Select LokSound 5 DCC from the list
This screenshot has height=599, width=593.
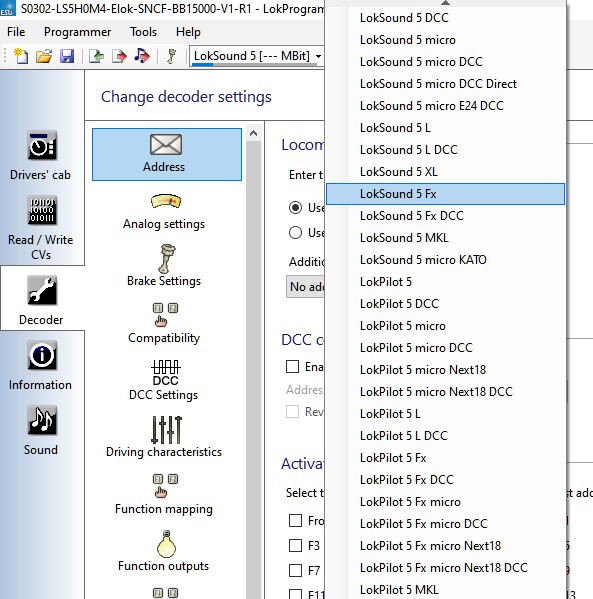coord(445,18)
